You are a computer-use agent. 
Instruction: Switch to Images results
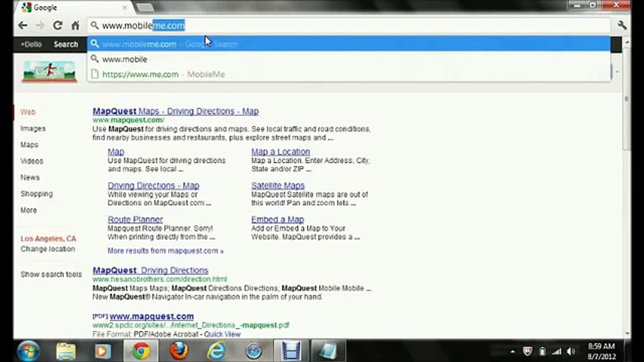point(33,129)
